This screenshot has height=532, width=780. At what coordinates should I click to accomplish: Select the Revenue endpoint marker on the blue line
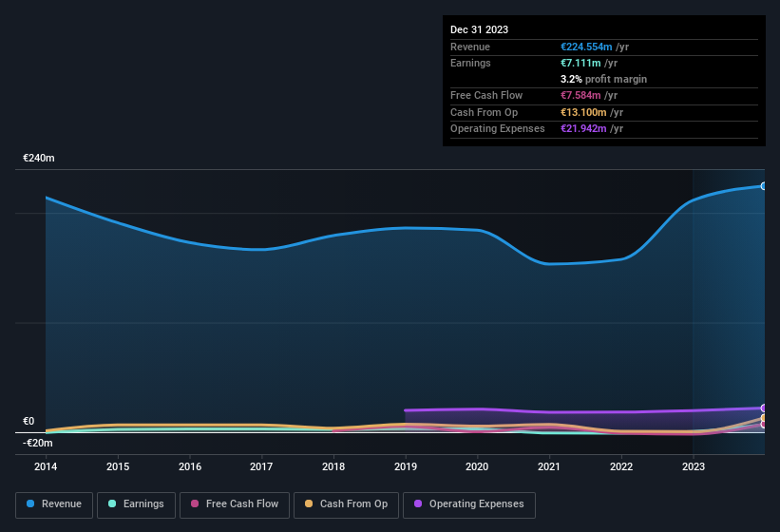763,186
